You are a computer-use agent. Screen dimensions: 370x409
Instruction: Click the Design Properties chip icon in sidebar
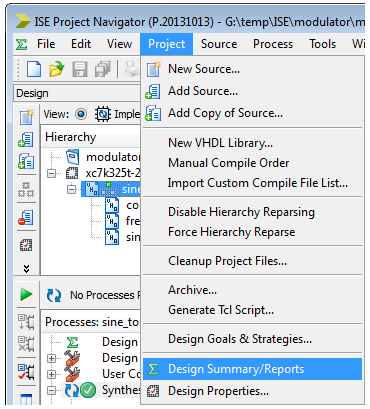pos(26,245)
